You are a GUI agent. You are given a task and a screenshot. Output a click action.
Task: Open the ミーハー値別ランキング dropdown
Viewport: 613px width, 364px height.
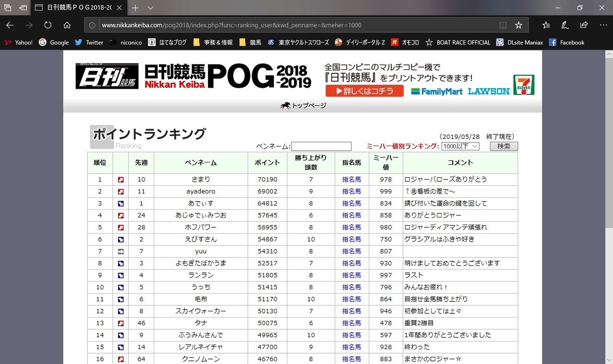(460, 147)
